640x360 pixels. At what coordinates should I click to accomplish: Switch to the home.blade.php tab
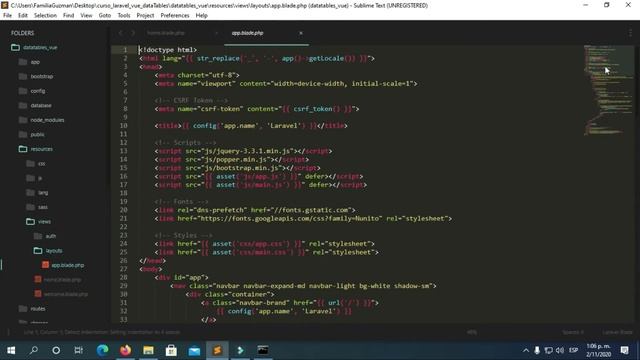[166, 33]
